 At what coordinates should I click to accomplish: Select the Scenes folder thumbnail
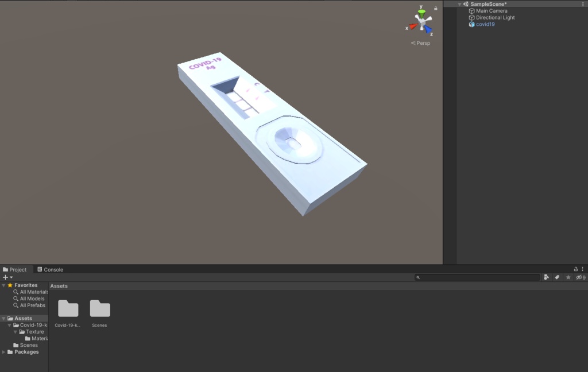coord(100,309)
